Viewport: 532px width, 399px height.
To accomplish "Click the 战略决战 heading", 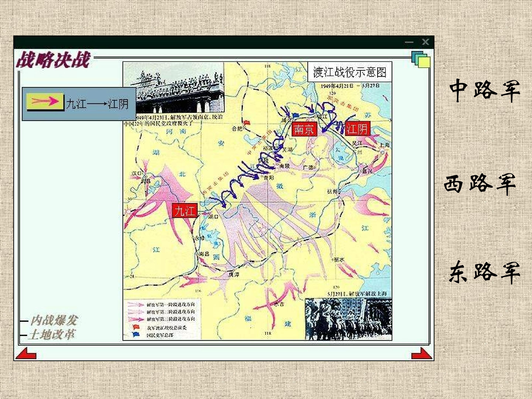I will [x=53, y=60].
